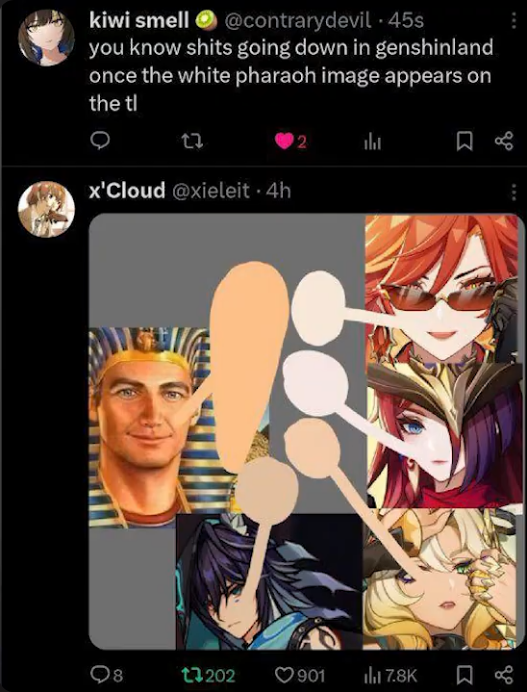Undo the retweet showing 202

tap(208, 675)
